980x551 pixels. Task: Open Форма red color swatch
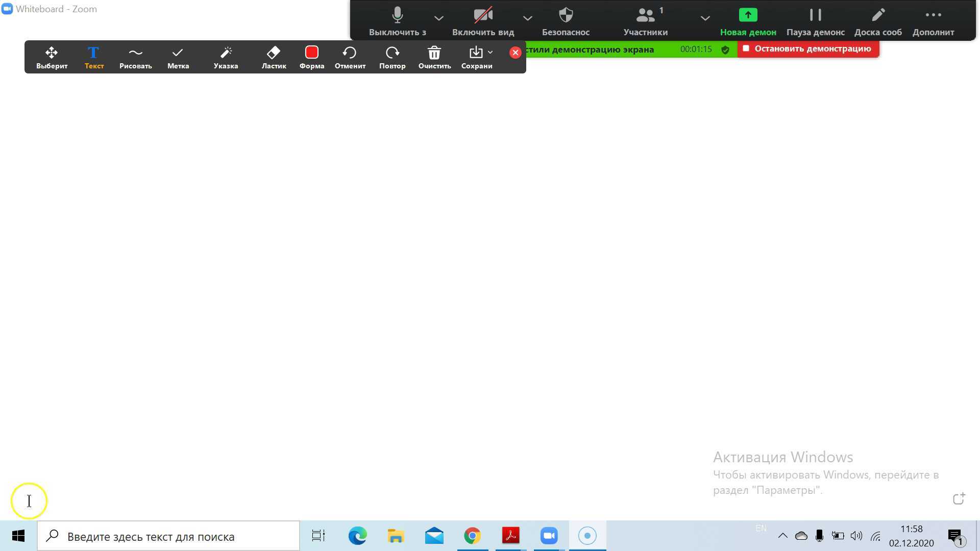point(311,53)
